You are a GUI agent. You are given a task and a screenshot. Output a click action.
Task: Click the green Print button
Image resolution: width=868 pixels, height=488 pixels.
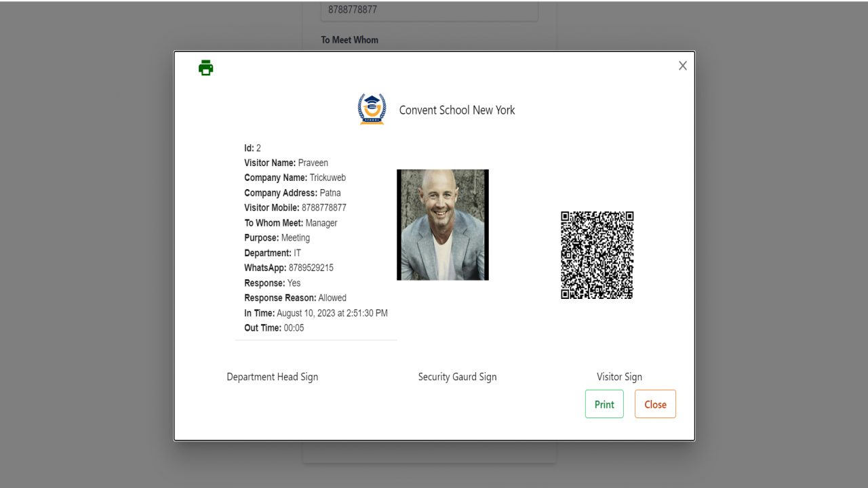click(x=604, y=404)
